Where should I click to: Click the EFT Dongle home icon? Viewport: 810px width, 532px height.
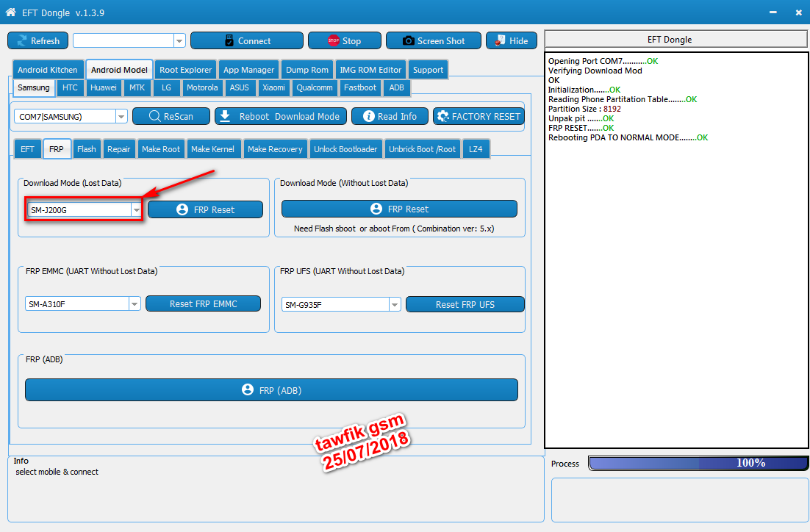click(11, 12)
